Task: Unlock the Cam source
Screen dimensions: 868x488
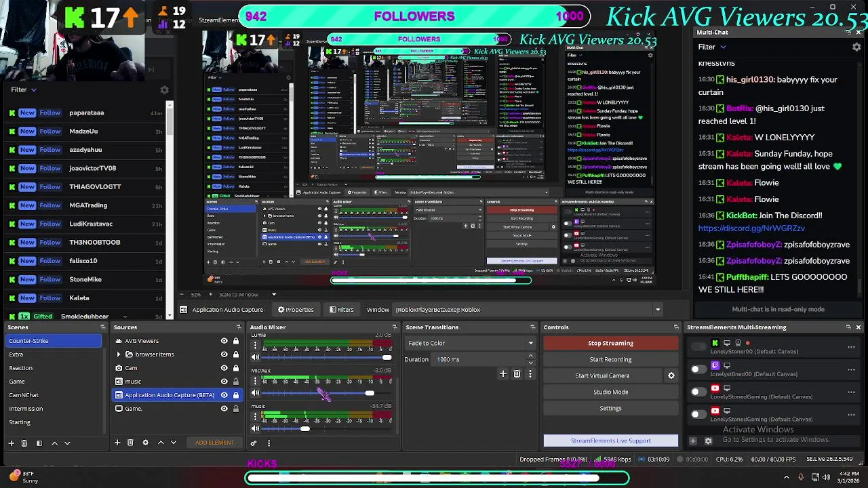Action: tap(236, 368)
